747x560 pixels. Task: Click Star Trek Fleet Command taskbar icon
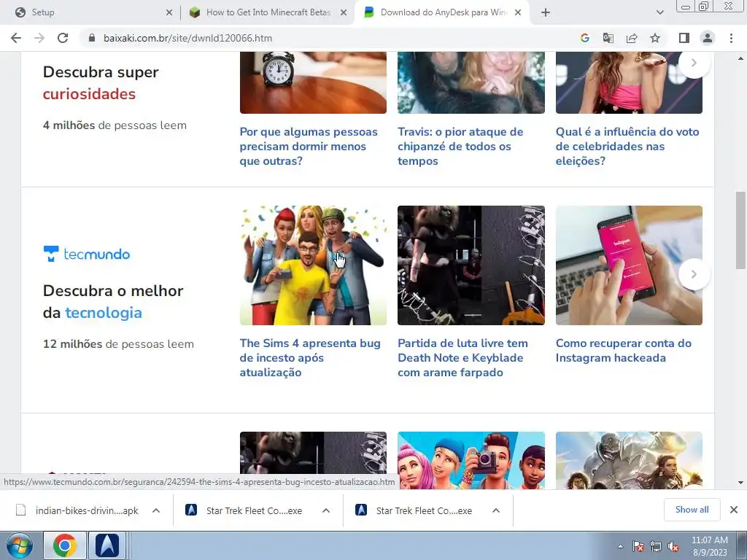(x=107, y=545)
